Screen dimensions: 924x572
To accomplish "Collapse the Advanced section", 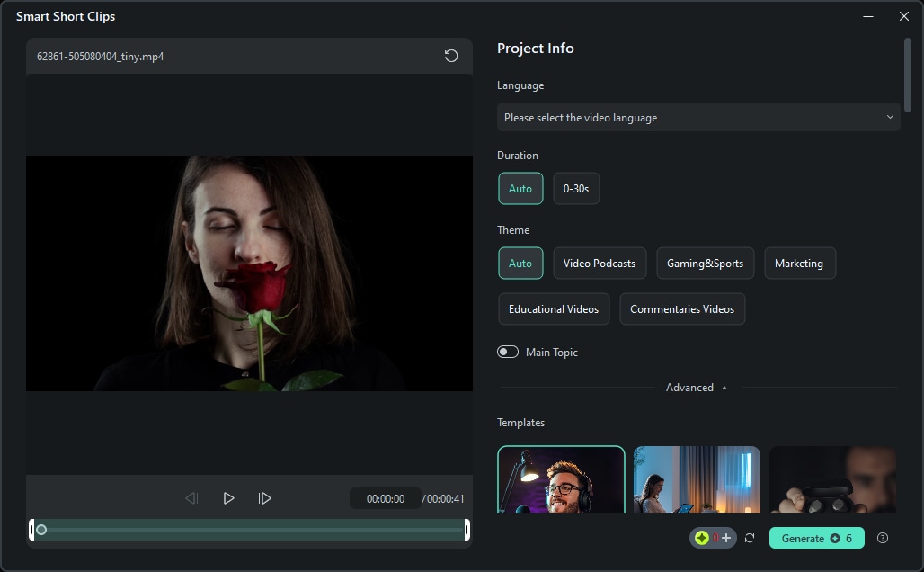I will (x=697, y=388).
